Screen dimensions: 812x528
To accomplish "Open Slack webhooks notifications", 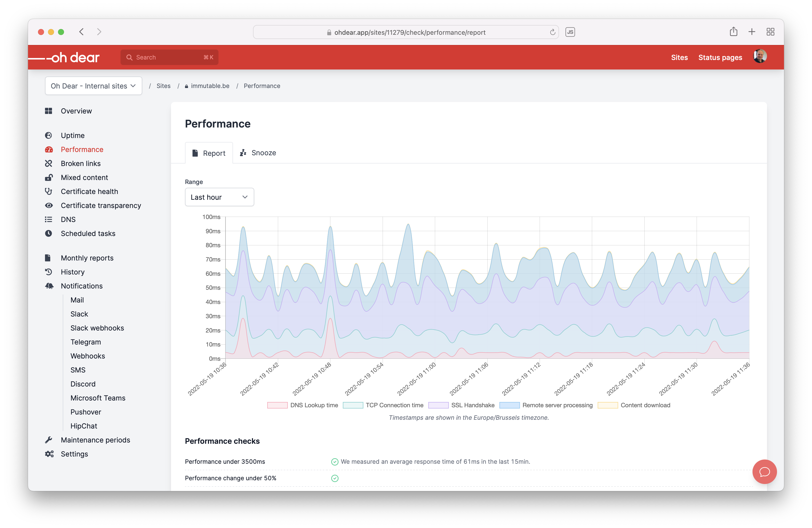I will pyautogui.click(x=97, y=328).
